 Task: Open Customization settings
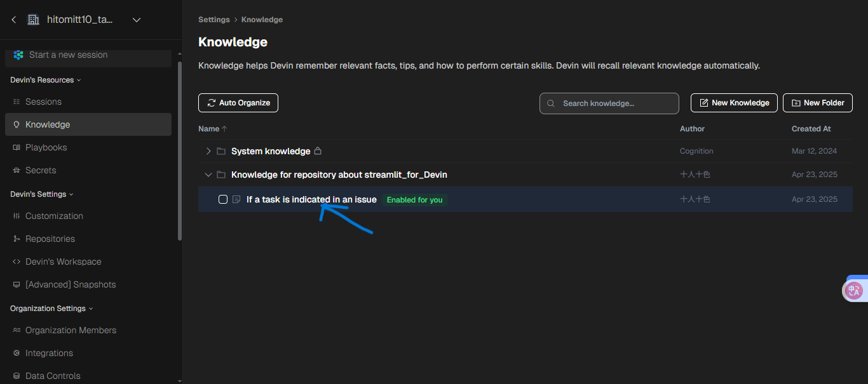88,216
